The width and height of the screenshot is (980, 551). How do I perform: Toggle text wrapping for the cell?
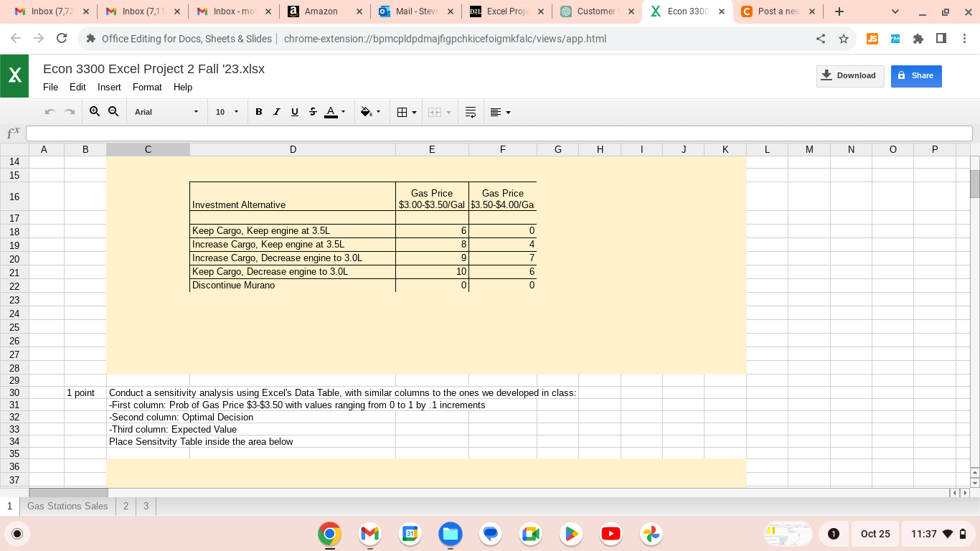471,111
